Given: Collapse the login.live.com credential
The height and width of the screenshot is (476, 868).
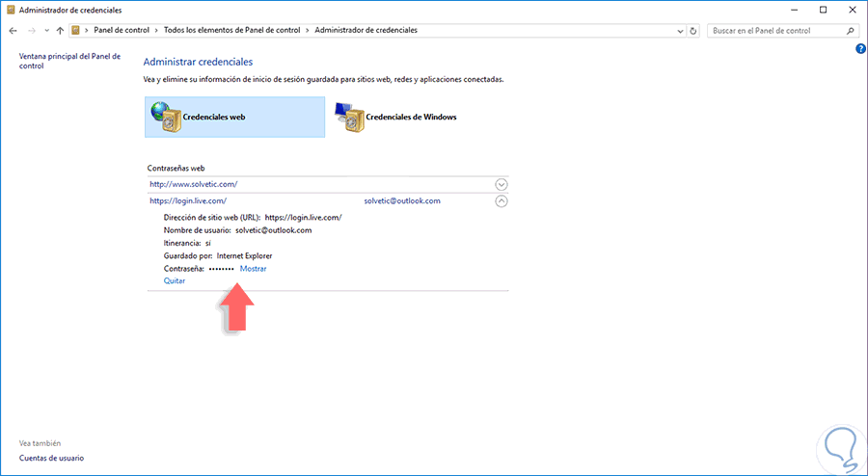Looking at the screenshot, I should tap(501, 201).
